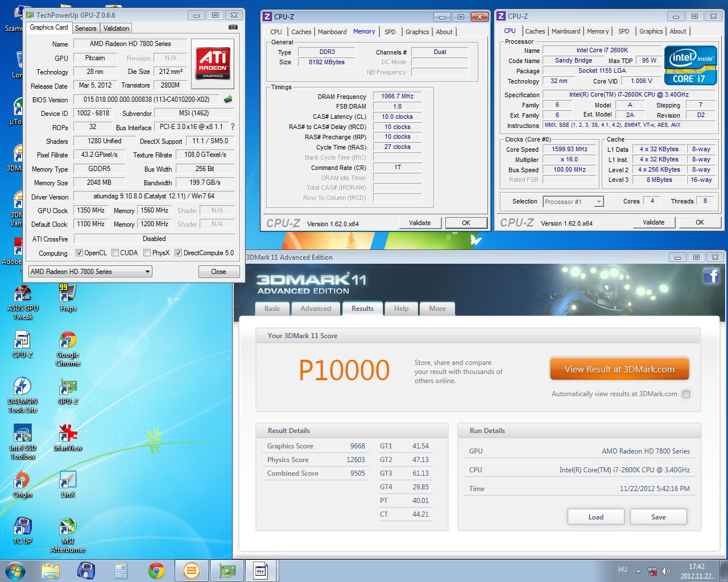Click the HU language indicator in taskbar
The image size is (728, 582).
[x=623, y=569]
